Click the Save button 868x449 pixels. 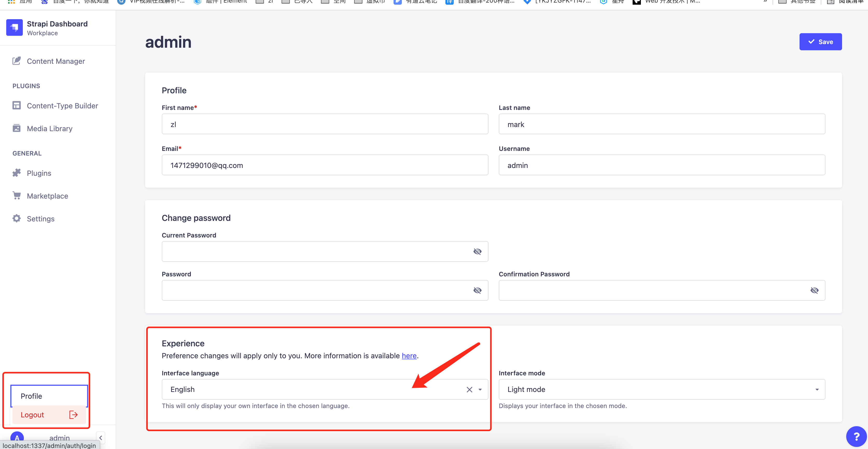[x=820, y=42]
